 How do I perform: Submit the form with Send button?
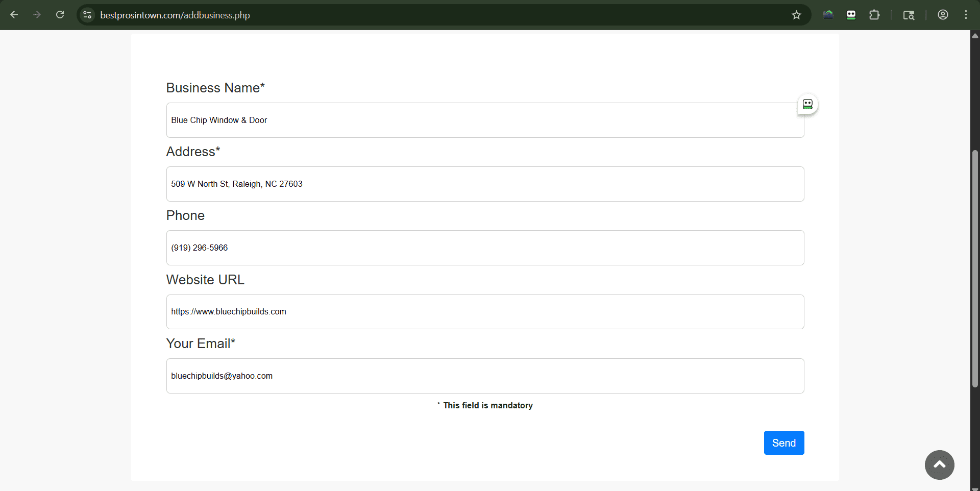[x=783, y=443]
